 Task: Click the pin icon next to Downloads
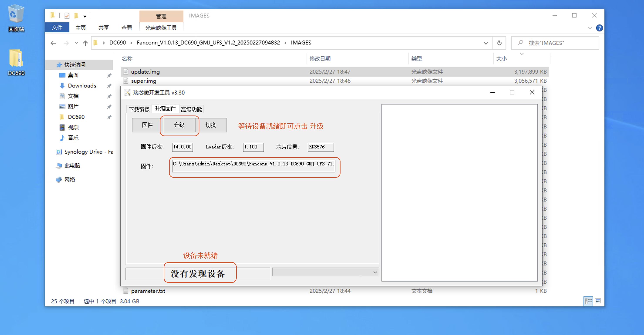pyautogui.click(x=109, y=86)
